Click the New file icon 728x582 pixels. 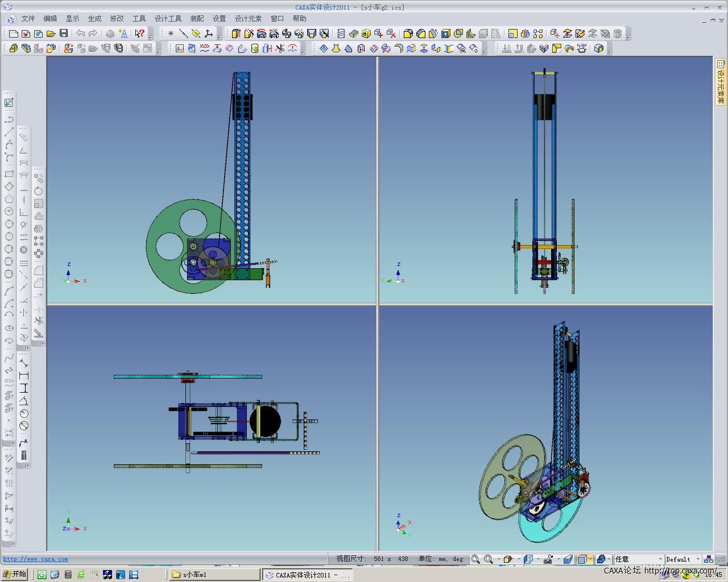[13, 34]
